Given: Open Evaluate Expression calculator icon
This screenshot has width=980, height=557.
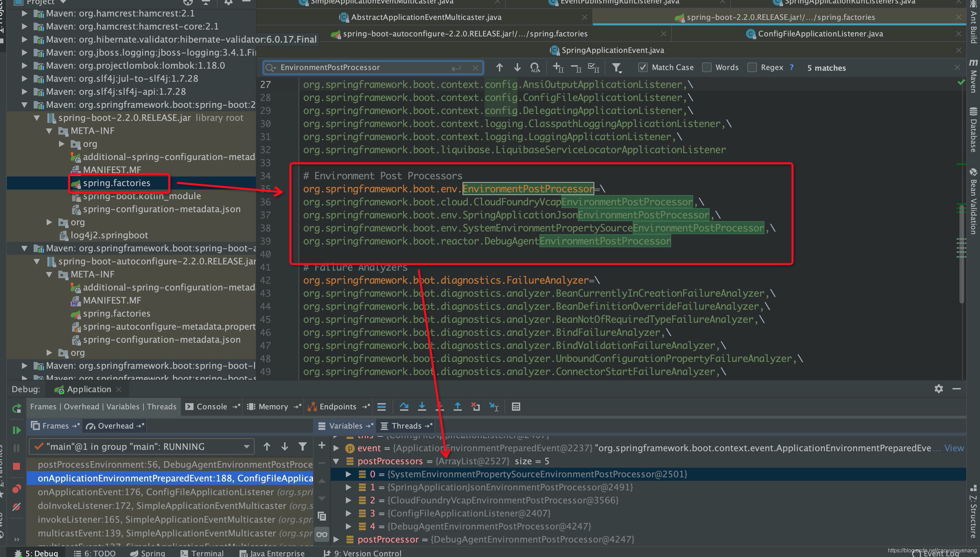Looking at the screenshot, I should click(516, 407).
